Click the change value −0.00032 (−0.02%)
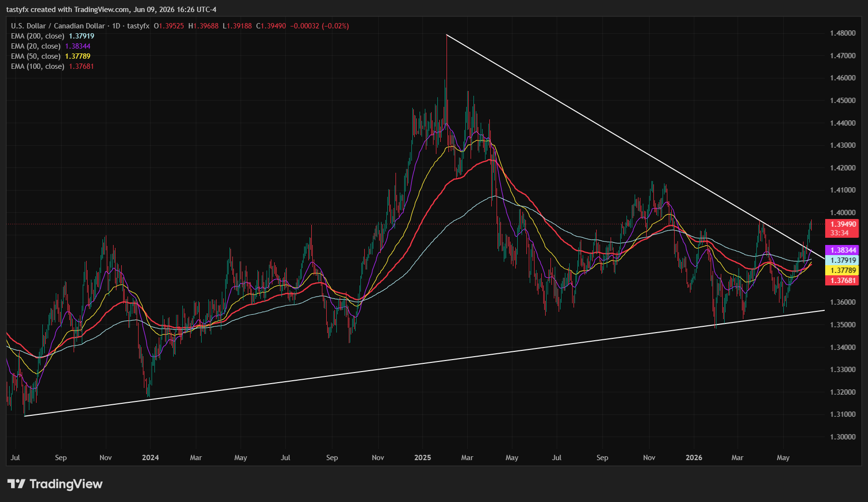 pos(319,26)
